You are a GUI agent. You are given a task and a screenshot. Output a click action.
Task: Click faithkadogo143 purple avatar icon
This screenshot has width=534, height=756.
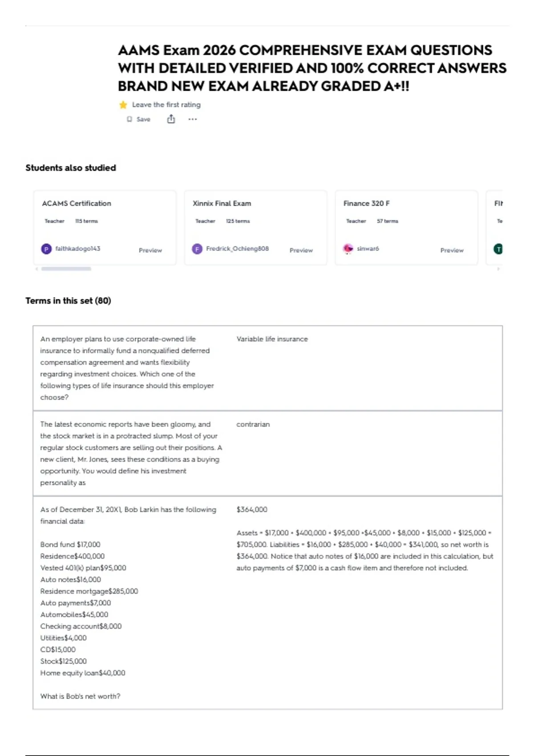click(x=46, y=249)
